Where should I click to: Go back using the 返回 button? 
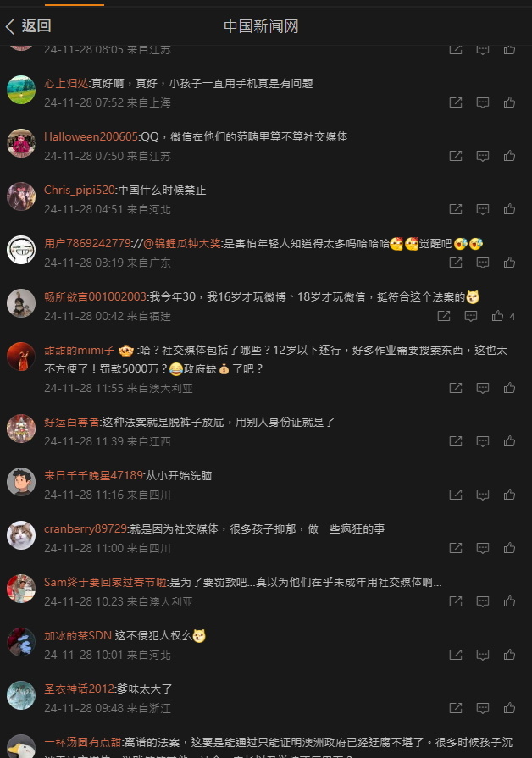click(28, 26)
